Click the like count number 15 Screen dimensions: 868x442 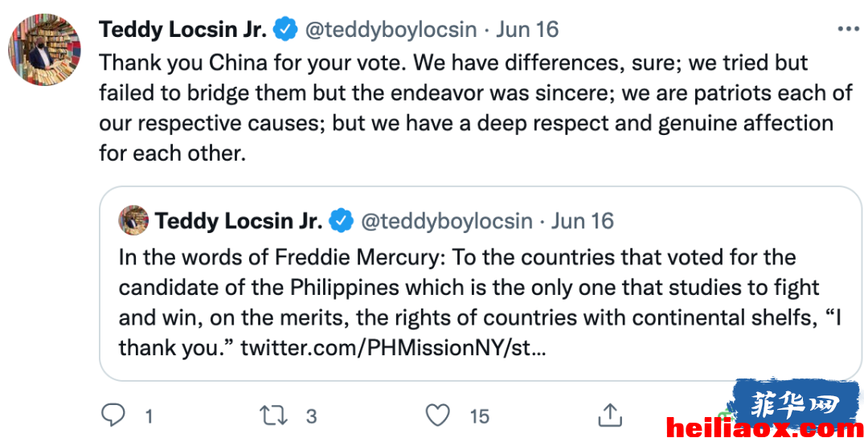[479, 416]
